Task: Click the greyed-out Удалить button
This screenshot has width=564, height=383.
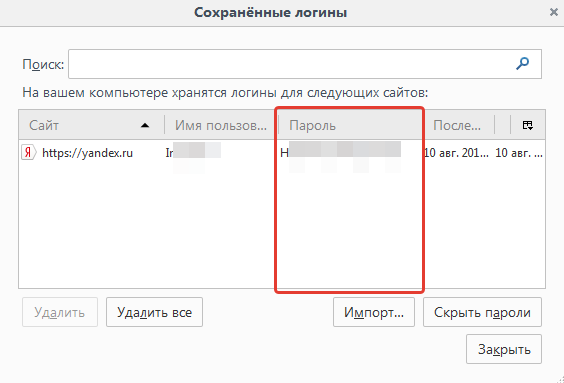Action: (x=60, y=312)
